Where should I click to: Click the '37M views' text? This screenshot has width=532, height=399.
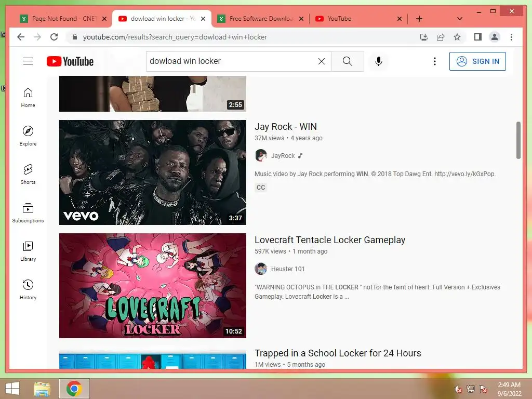[x=270, y=138]
